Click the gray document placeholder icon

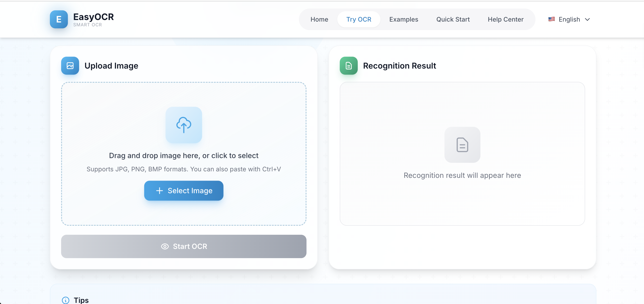click(462, 145)
